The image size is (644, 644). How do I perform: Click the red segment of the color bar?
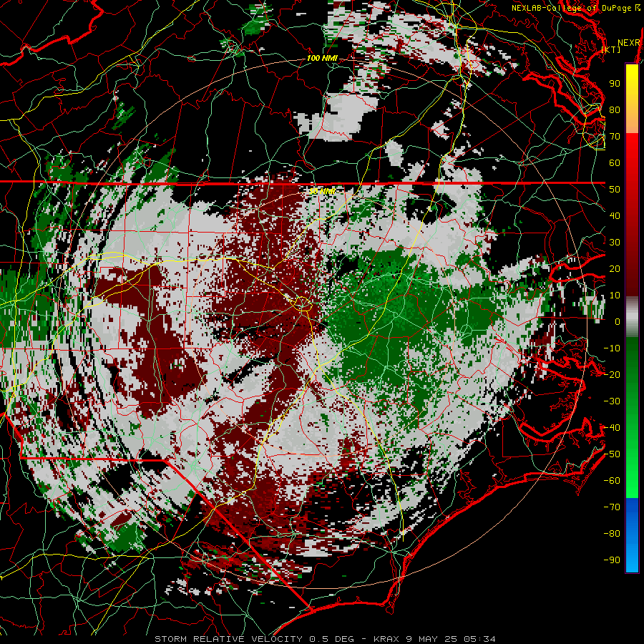pos(632,215)
